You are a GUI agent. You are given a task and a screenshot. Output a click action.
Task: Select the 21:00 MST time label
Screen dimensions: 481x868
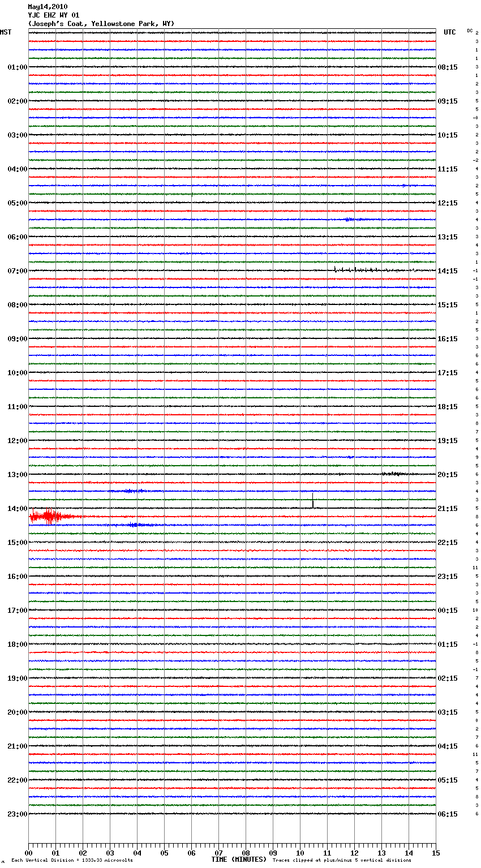18,746
